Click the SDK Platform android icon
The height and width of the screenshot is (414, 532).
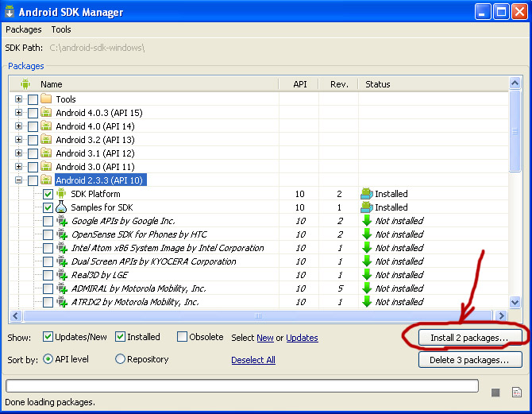click(x=61, y=194)
